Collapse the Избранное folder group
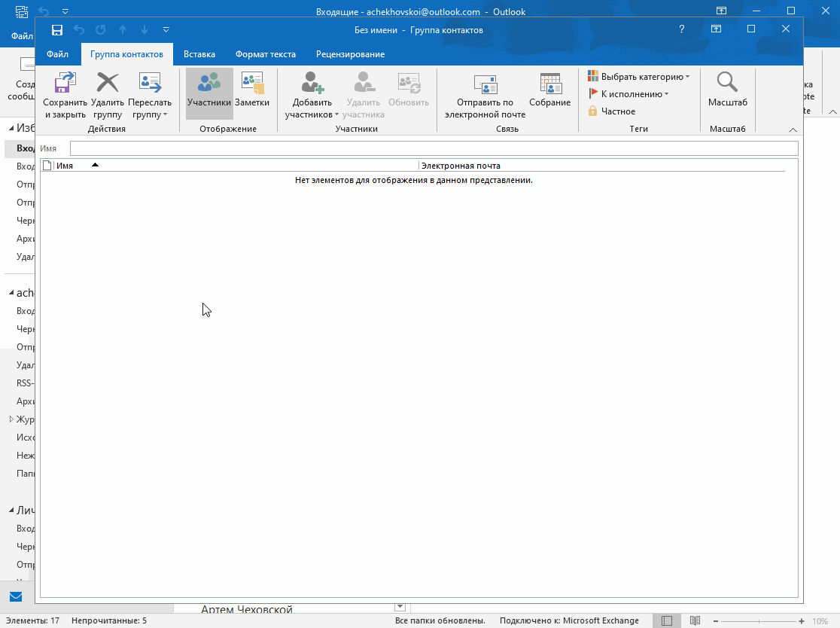This screenshot has height=628, width=840. (x=11, y=128)
